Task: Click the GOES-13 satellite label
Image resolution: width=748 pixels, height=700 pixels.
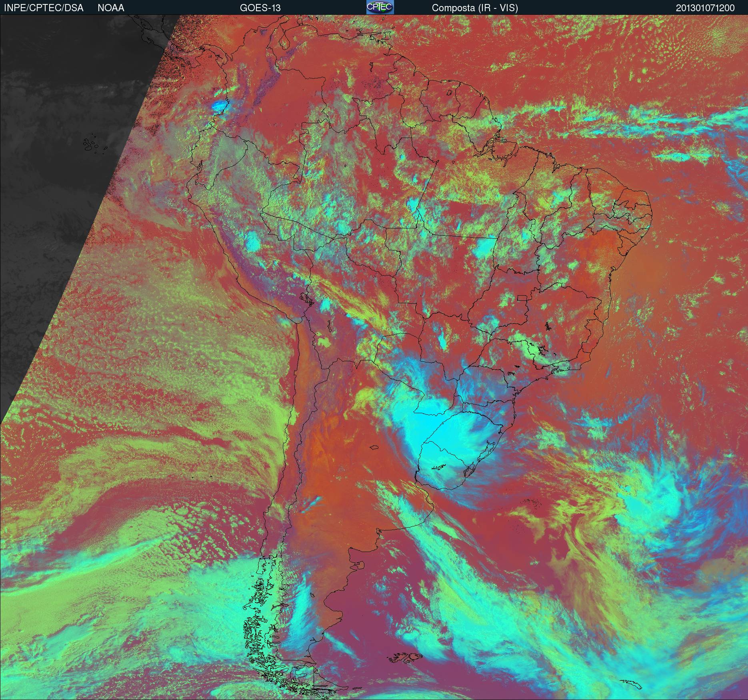Action: [x=260, y=8]
